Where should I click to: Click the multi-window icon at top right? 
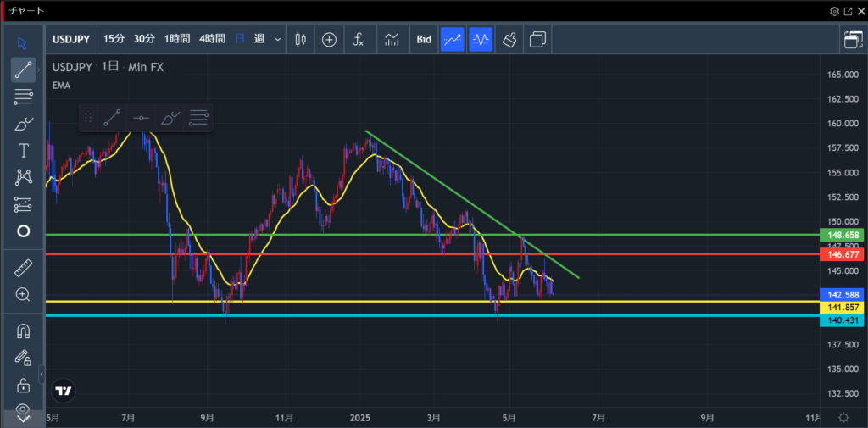tap(853, 40)
